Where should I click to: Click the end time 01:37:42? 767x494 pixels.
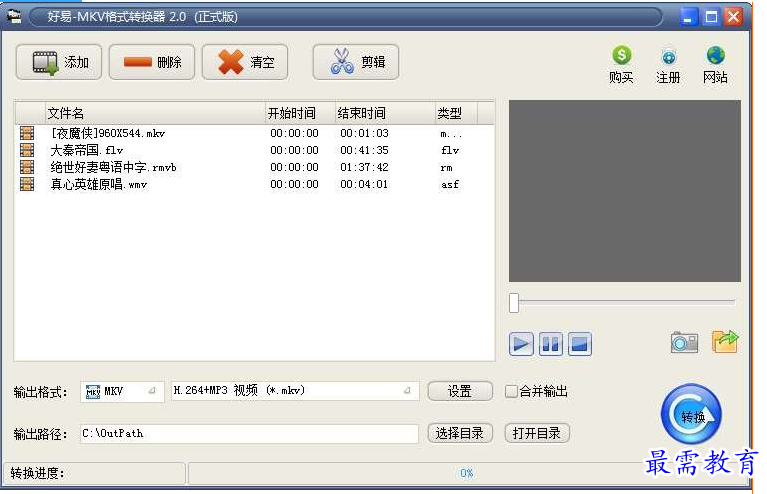pos(364,167)
